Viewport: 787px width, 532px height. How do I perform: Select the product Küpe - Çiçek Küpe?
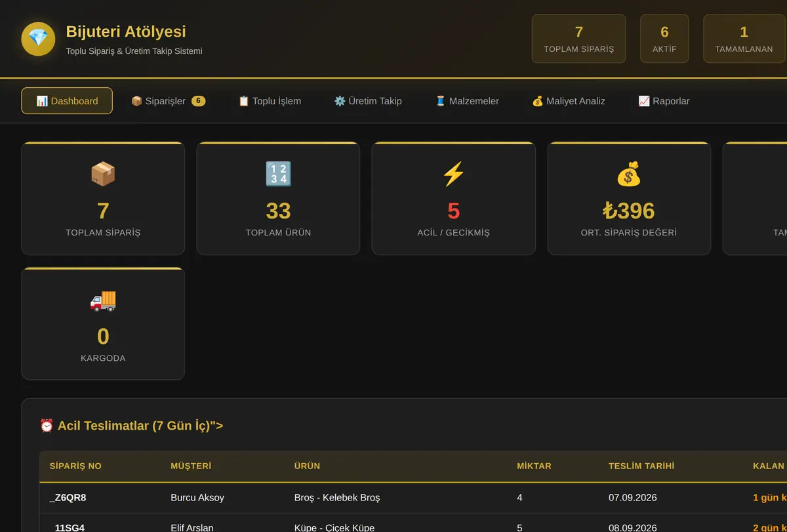[334, 527]
